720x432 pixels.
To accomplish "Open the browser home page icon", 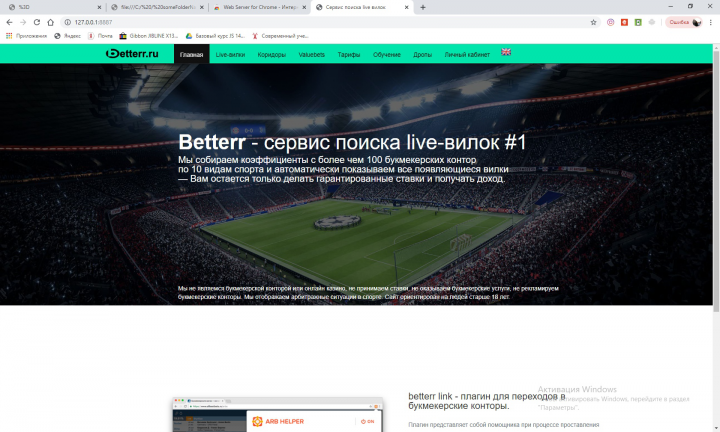I will [51, 22].
